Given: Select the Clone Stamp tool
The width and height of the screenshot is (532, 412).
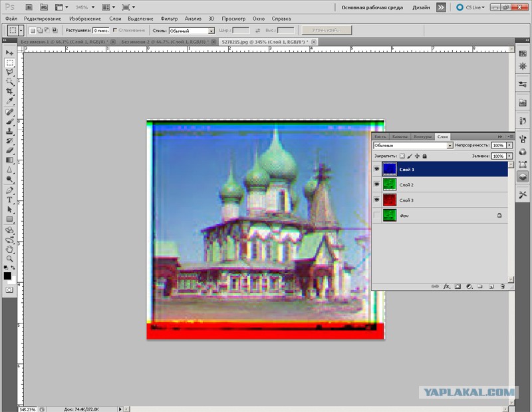Looking at the screenshot, I should [x=9, y=131].
